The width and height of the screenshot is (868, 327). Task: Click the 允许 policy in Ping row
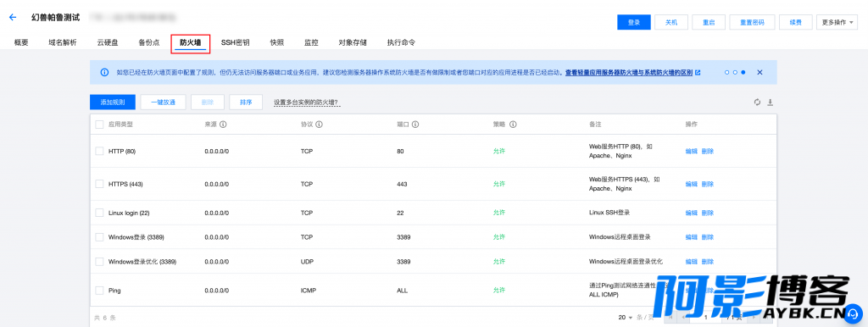coord(499,290)
